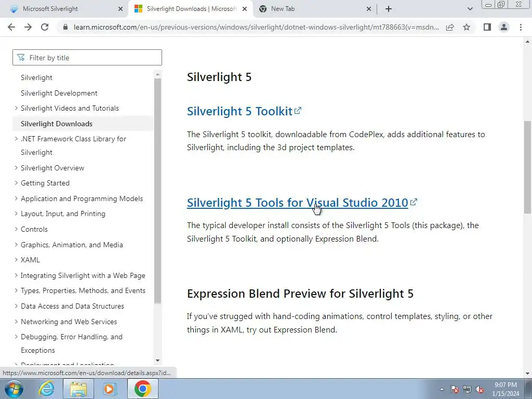Click the browser Forward arrow

(28, 27)
